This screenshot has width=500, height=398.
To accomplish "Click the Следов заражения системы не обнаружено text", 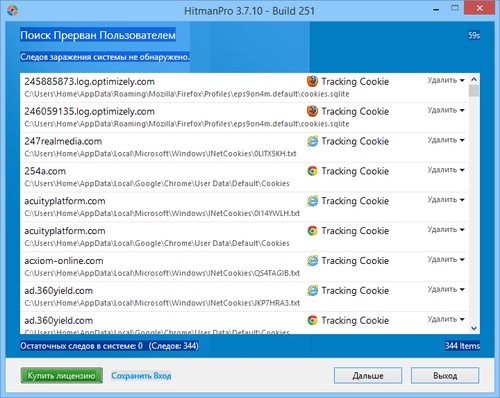I will [x=105, y=57].
